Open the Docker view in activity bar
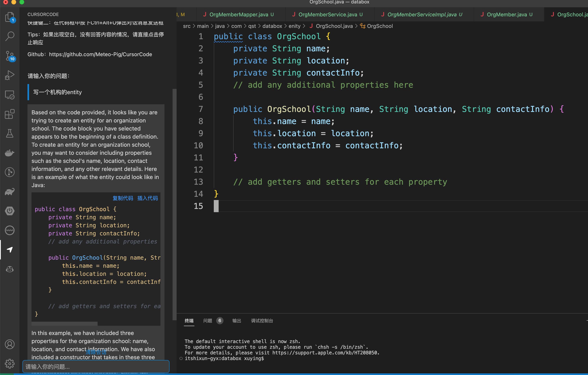The image size is (588, 375). click(9, 153)
